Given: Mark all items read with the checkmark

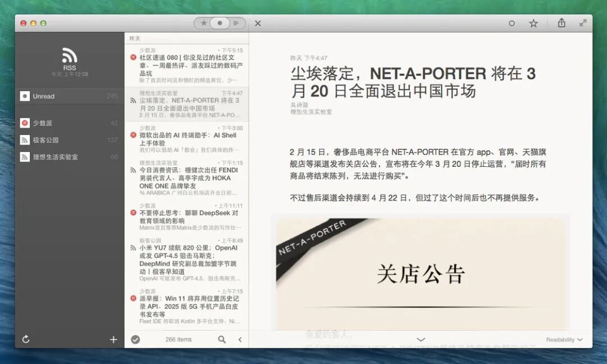Looking at the screenshot, I should (135, 340).
